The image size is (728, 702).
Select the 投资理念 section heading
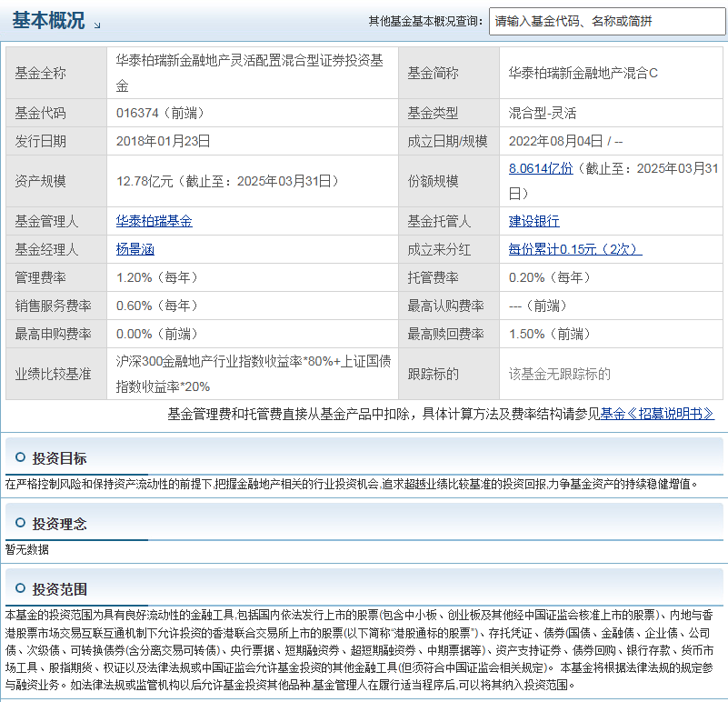pos(59,524)
